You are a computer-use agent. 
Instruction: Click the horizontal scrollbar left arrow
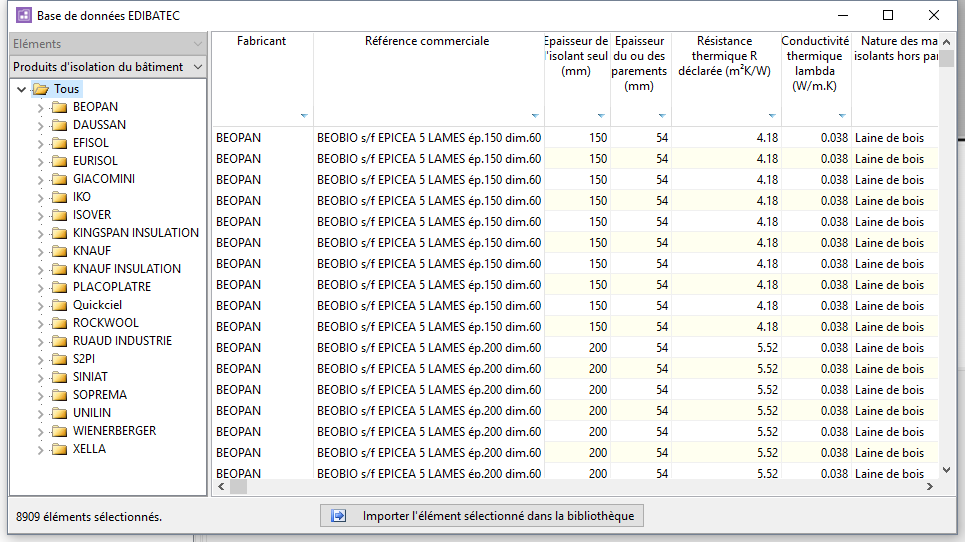tap(222, 487)
